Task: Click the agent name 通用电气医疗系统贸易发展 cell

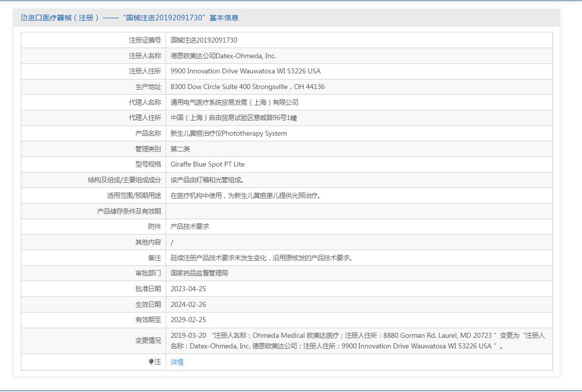Action: [x=234, y=102]
